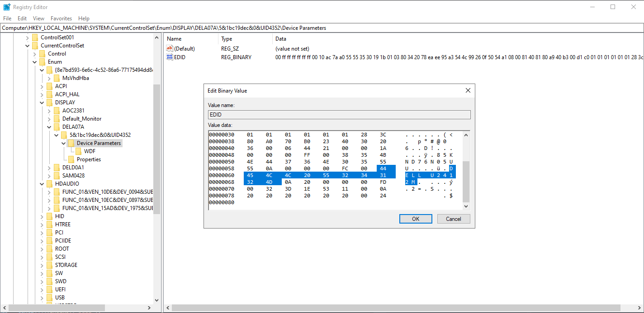
Task: Collapse the DISPLAY tree node
Action: 42,102
